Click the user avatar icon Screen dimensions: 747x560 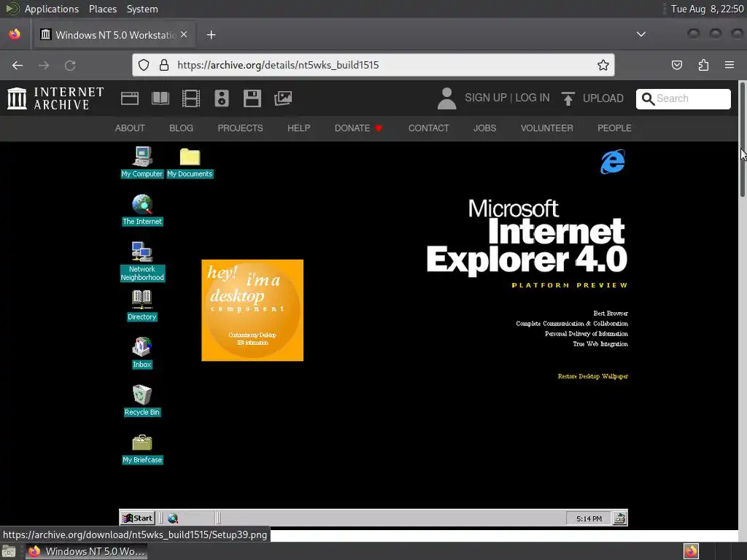pyautogui.click(x=447, y=98)
